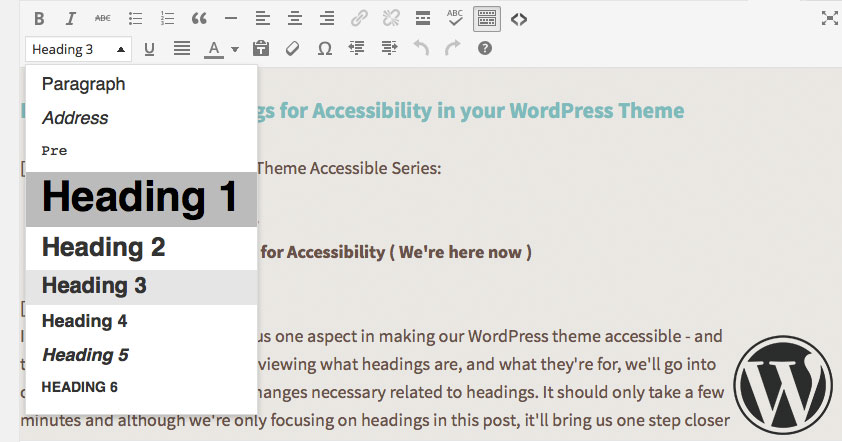Align text left
This screenshot has width=842, height=442.
[263, 19]
